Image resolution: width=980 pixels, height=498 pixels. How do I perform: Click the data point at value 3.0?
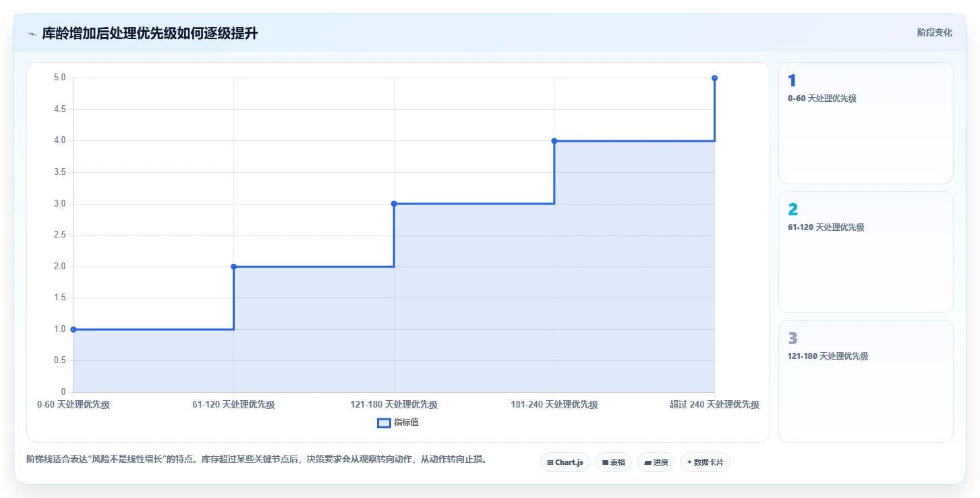coord(394,204)
